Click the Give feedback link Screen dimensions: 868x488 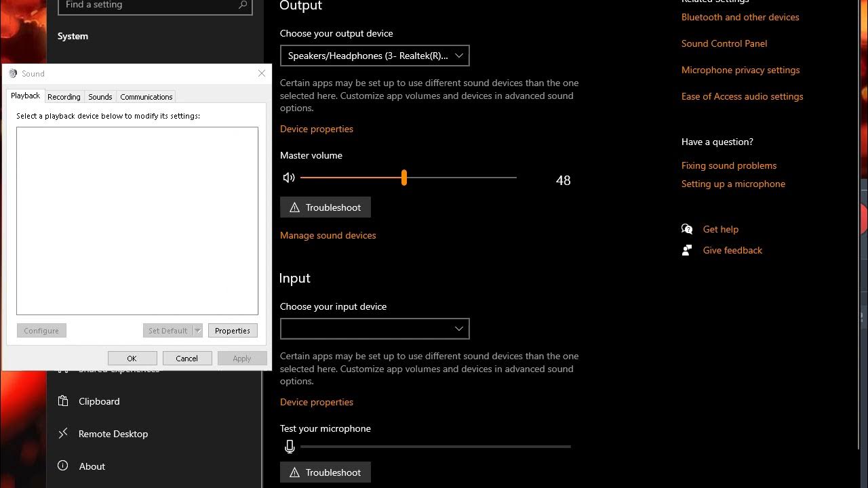732,250
